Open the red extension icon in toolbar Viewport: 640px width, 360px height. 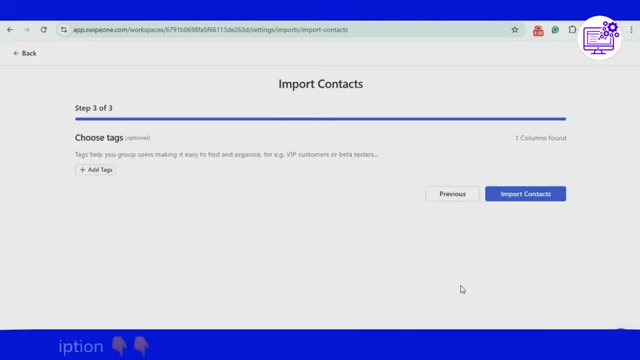[x=538, y=30]
